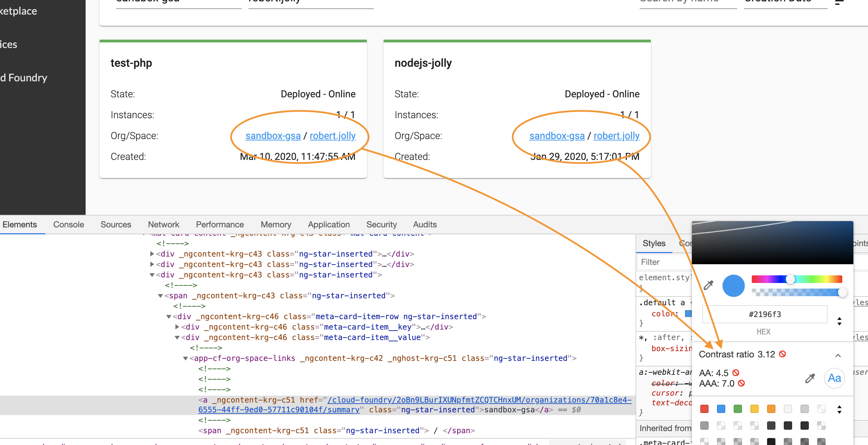The image size is (868, 445).
Task: Click the element.style rule
Action: pyautogui.click(x=665, y=277)
